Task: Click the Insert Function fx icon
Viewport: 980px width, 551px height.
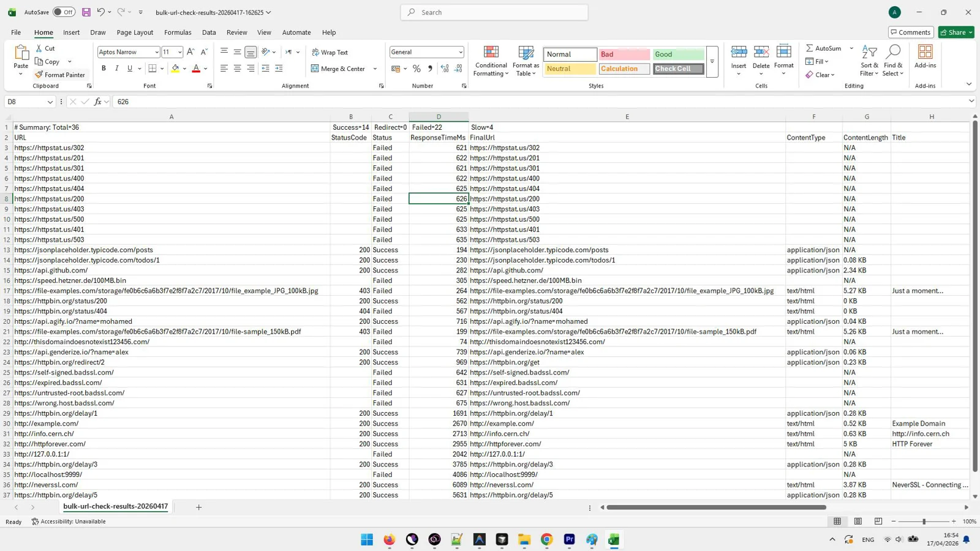Action: (97, 102)
